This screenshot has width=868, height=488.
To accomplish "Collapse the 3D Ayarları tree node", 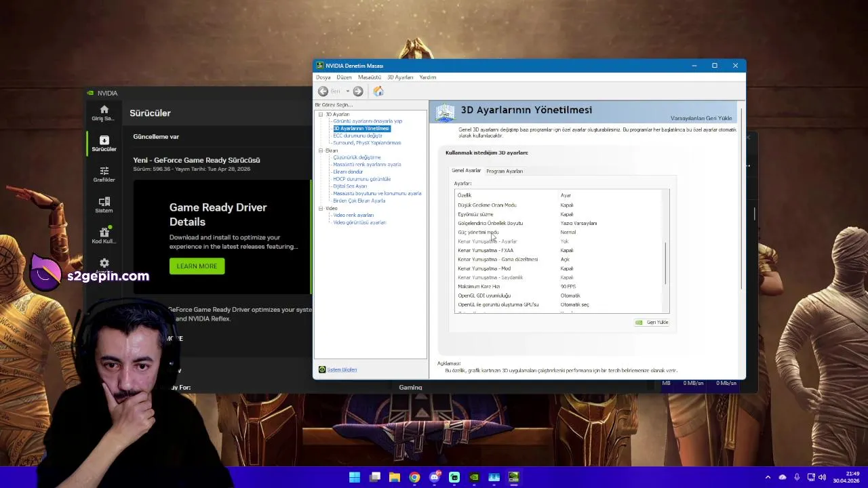I will [321, 114].
